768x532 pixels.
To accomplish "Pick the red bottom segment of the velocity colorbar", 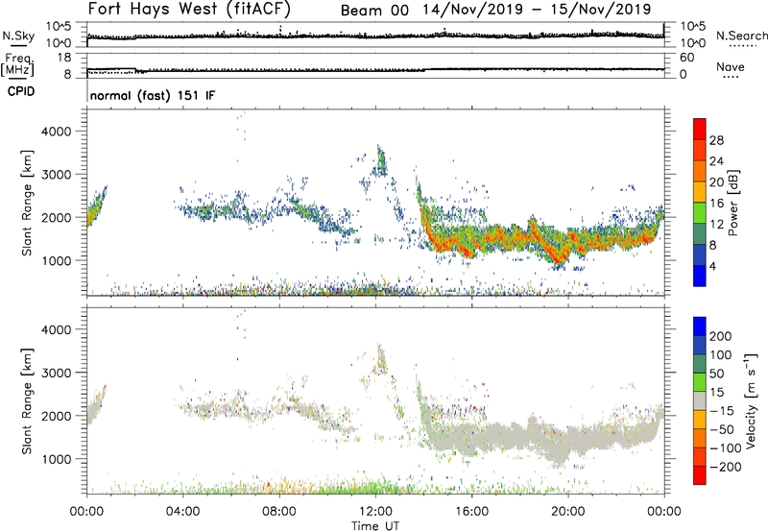I will (700, 475).
